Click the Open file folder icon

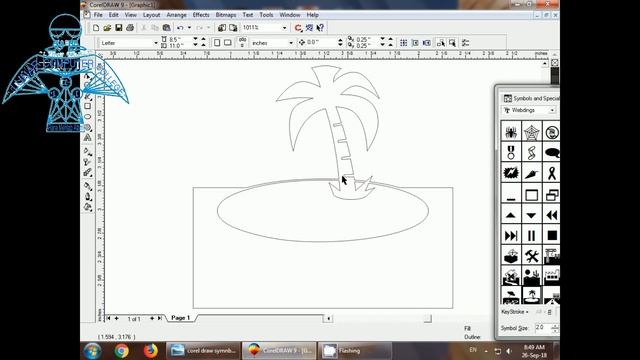tap(107, 28)
